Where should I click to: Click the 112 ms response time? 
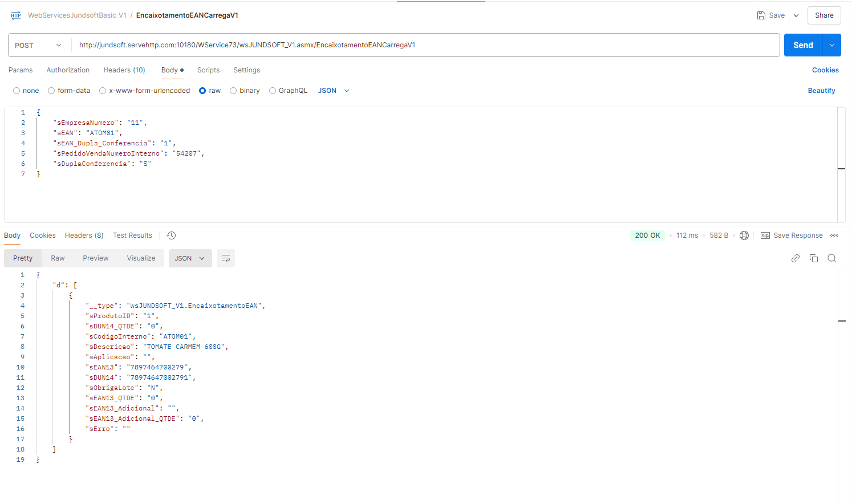(687, 235)
